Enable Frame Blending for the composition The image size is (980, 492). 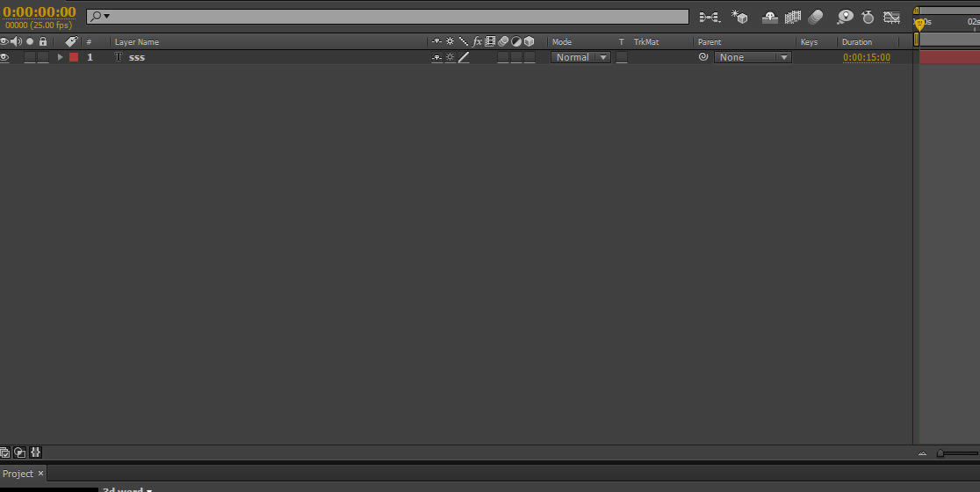click(x=793, y=17)
